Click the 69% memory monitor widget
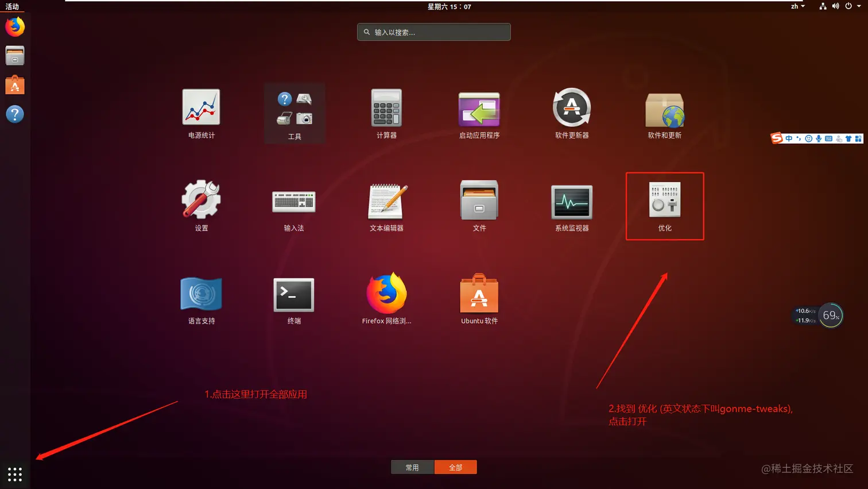Viewport: 868px width, 489px height. (830, 315)
